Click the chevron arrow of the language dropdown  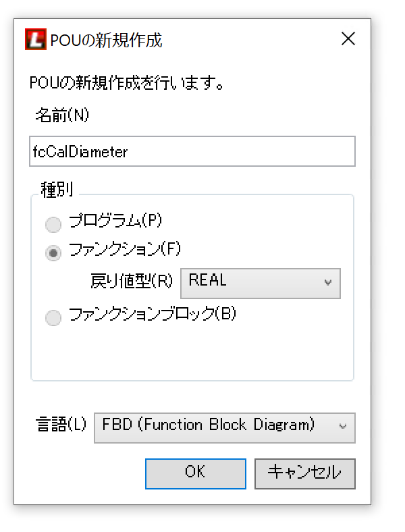click(x=343, y=427)
